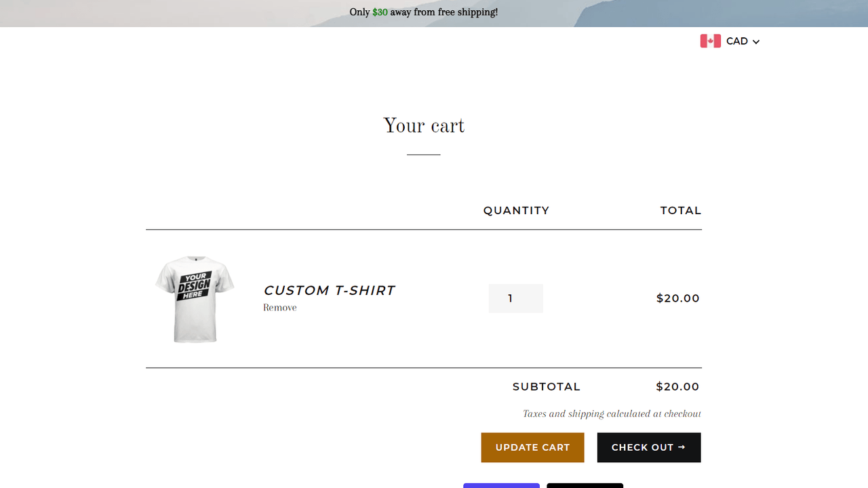Viewport: 868px width, 488px height.
Task: Focus the quantity input field
Action: (516, 298)
